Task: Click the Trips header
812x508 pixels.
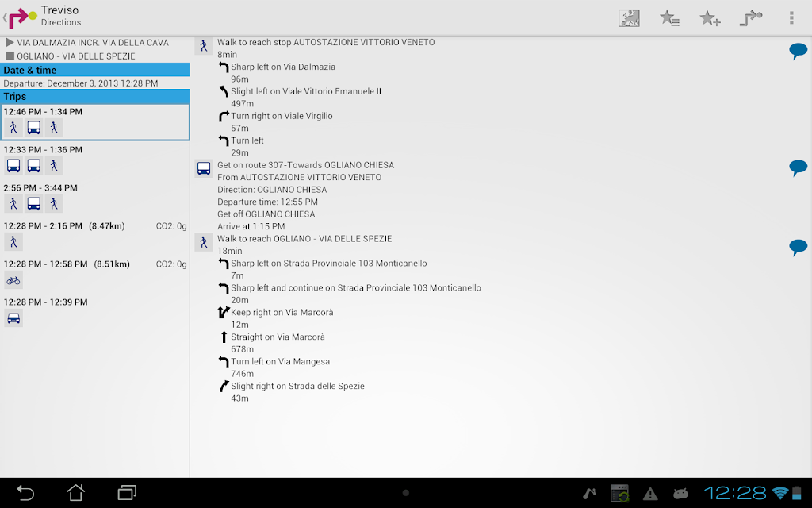Action: (x=95, y=96)
